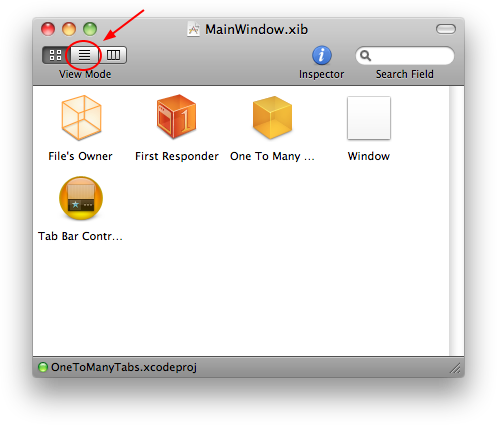Screen dimensions: 497x425
Task: Click the MainWindow.xib document proxy icon
Action: tap(193, 29)
